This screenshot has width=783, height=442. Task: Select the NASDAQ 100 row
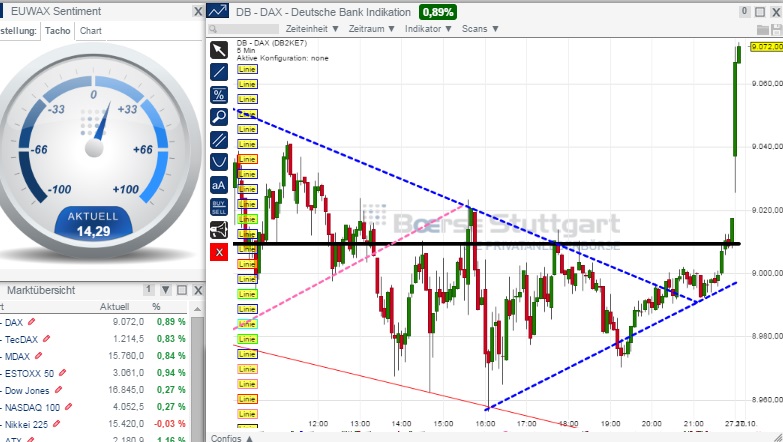93,407
